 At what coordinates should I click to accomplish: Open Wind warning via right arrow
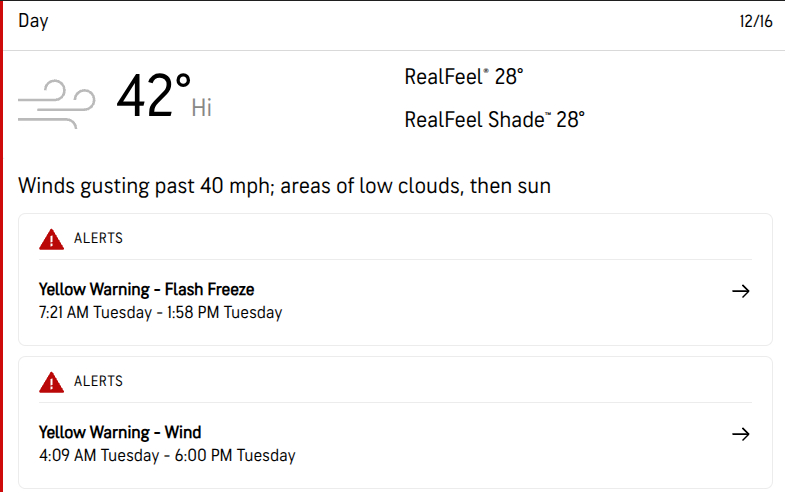[740, 434]
